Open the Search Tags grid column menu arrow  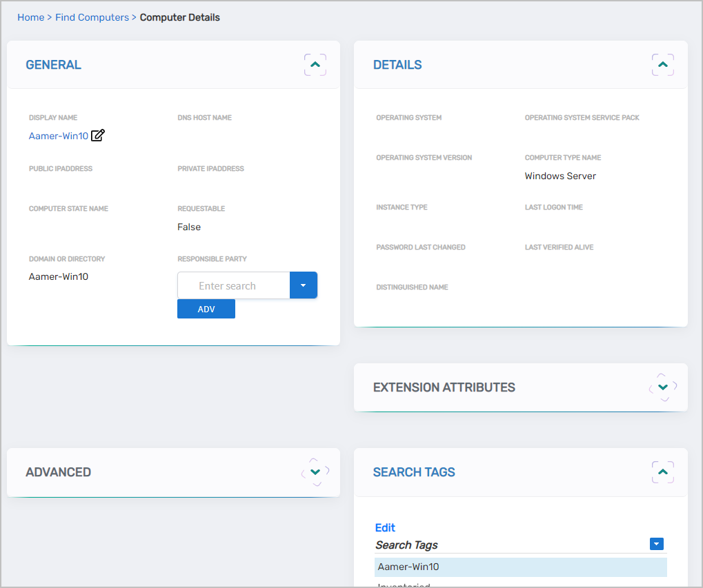click(657, 545)
